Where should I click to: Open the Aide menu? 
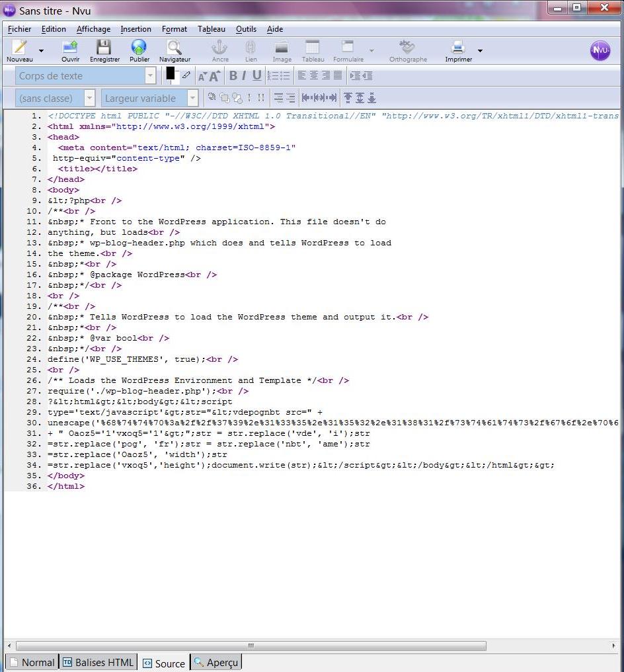pyautogui.click(x=274, y=29)
